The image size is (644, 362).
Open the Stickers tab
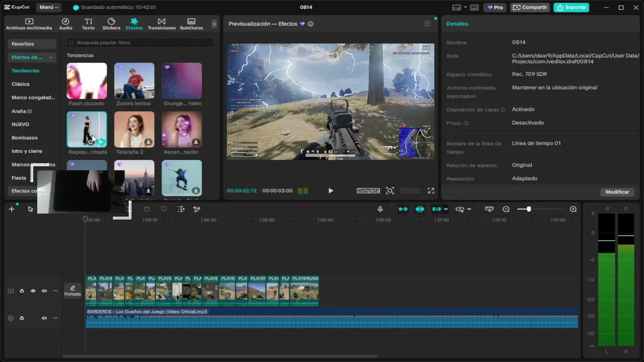(111, 24)
